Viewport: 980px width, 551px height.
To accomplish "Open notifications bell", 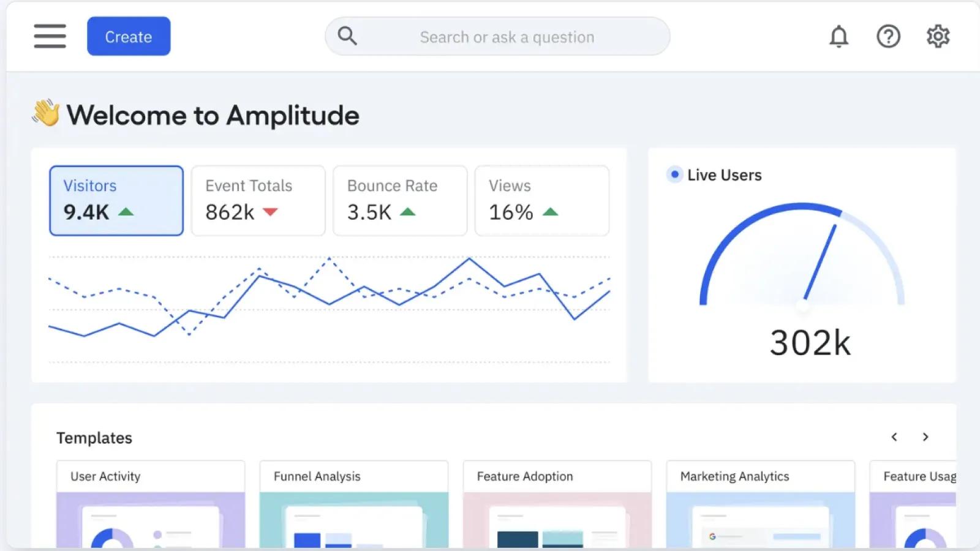I will [x=839, y=37].
